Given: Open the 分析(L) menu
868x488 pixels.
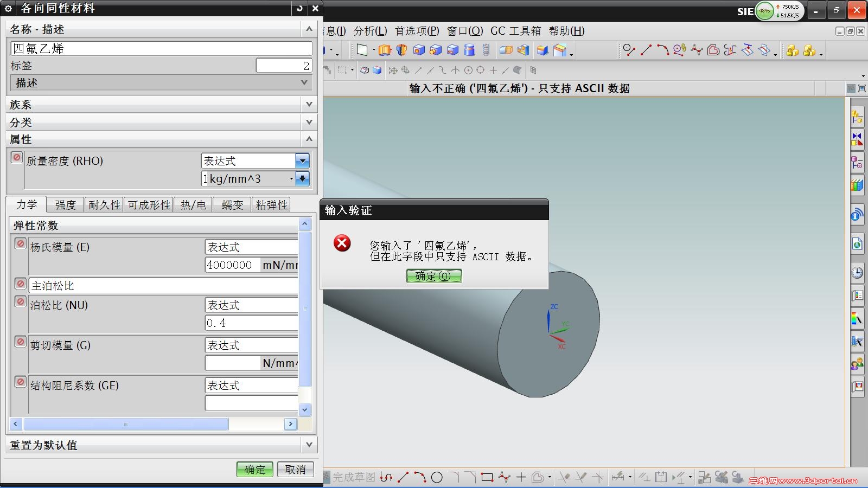Looking at the screenshot, I should (371, 31).
